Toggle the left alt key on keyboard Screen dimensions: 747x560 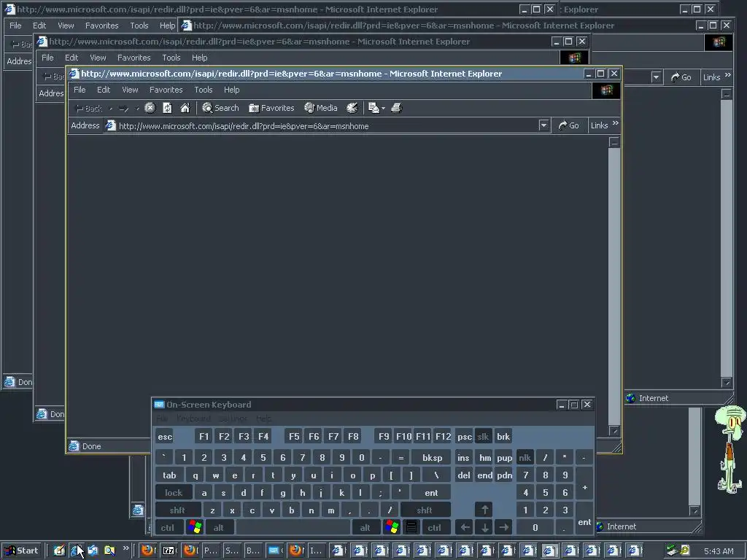click(219, 527)
